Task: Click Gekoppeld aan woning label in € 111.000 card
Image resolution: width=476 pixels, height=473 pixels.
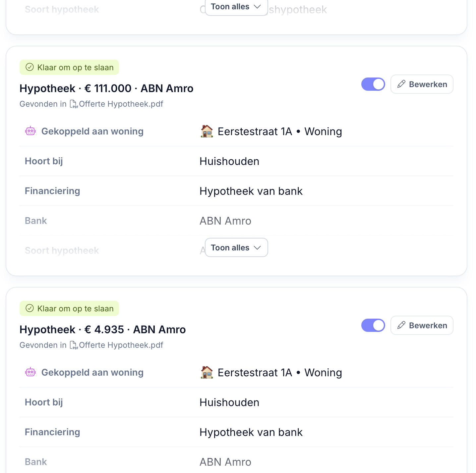Action: pyautogui.click(x=92, y=131)
